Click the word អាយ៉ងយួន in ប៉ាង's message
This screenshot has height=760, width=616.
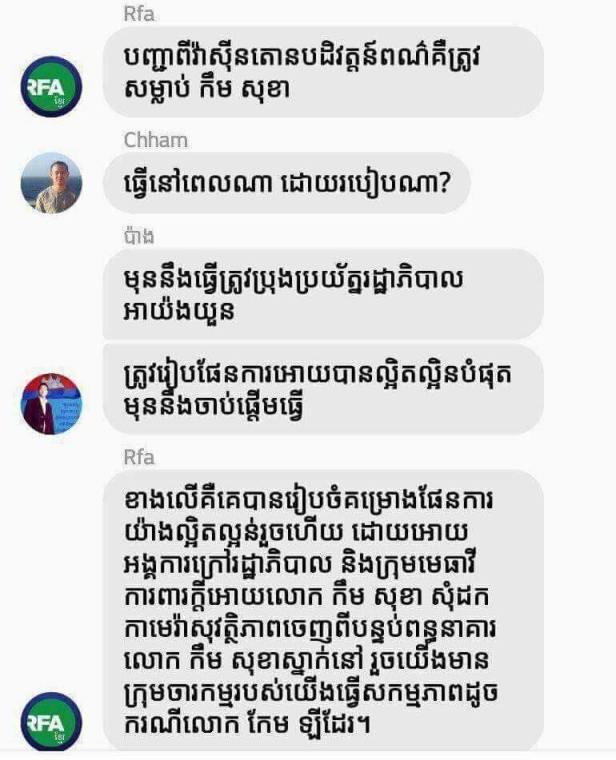click(179, 310)
